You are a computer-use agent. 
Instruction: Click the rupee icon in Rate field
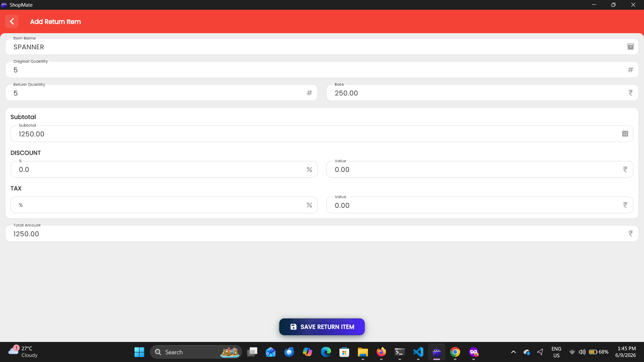(x=631, y=93)
